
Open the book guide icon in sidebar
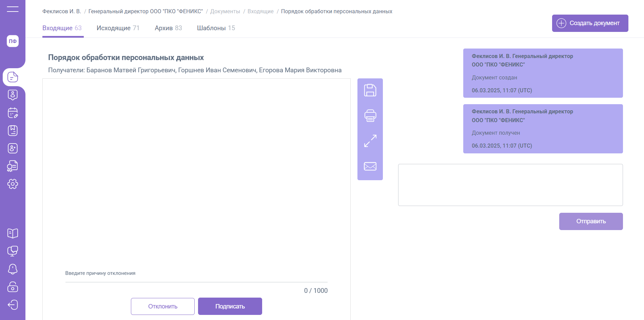pyautogui.click(x=13, y=233)
